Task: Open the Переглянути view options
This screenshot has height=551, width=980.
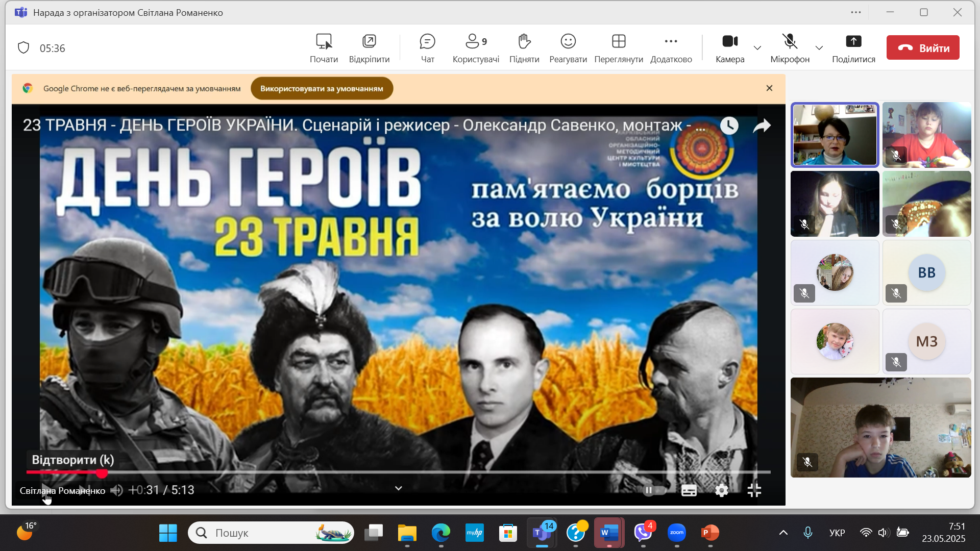Action: 619,48
